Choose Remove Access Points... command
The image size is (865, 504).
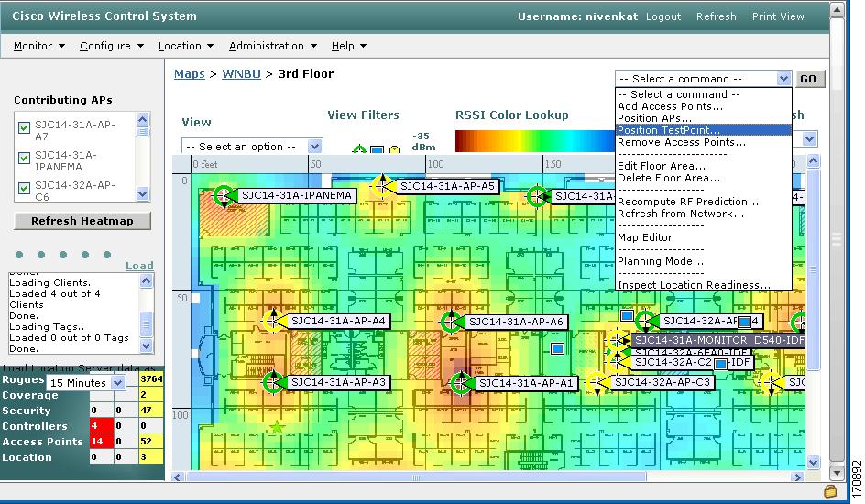(704, 142)
